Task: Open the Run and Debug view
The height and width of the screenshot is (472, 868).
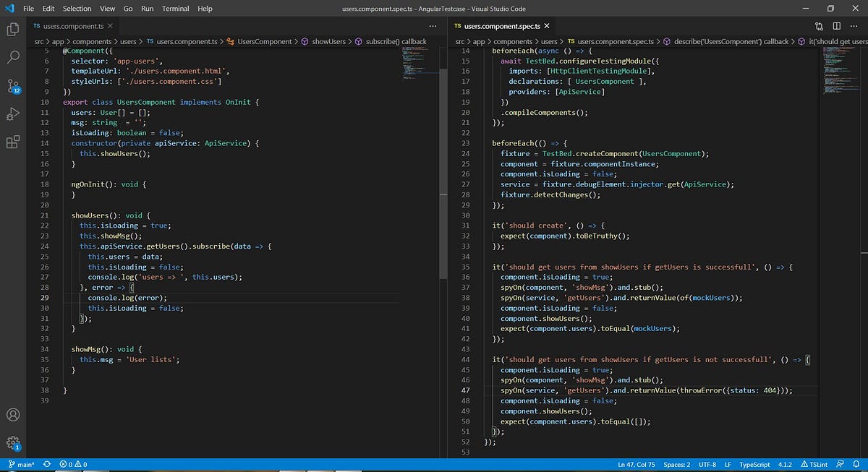Action: coord(12,113)
